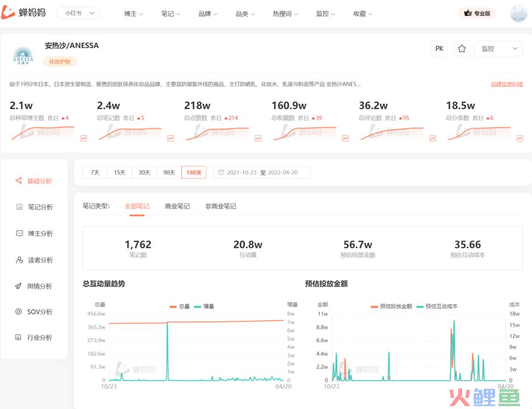Screen dimensions: 532x409
Task: Open the user avatar in the header
Action: pyautogui.click(x=518, y=14)
